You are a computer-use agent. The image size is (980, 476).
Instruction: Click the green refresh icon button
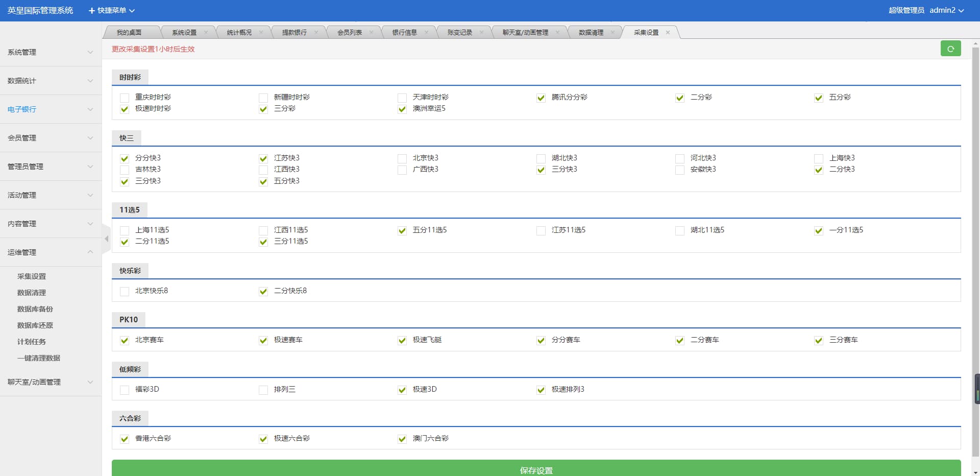pos(950,49)
